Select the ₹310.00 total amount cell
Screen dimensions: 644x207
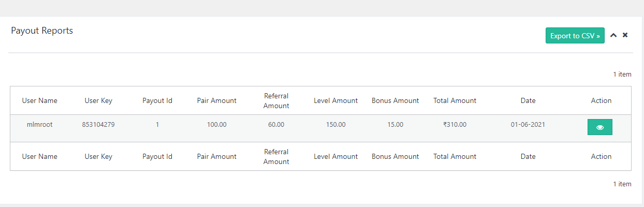click(x=455, y=125)
